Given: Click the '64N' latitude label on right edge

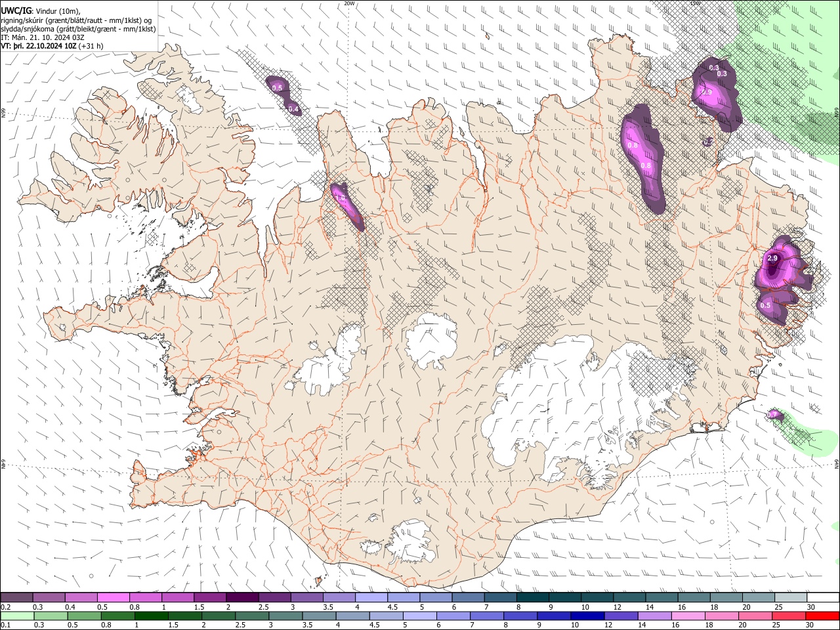Looking at the screenshot, I should click(837, 463).
